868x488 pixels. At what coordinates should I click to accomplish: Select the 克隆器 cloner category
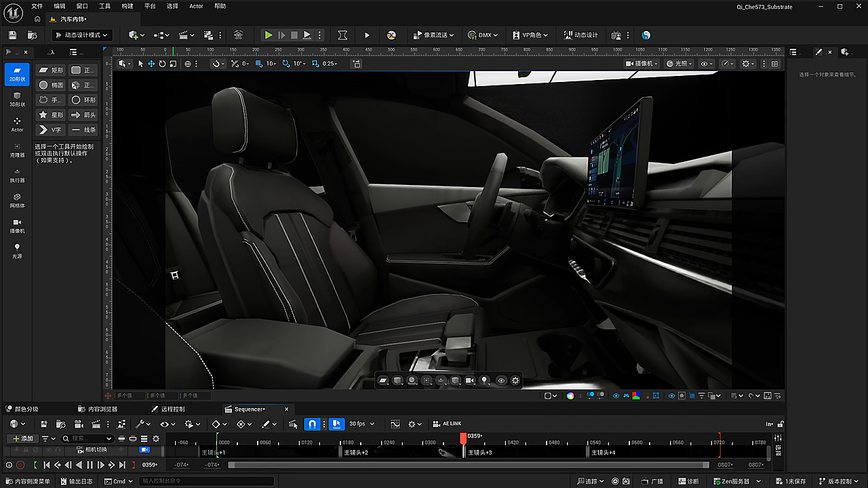click(x=17, y=149)
